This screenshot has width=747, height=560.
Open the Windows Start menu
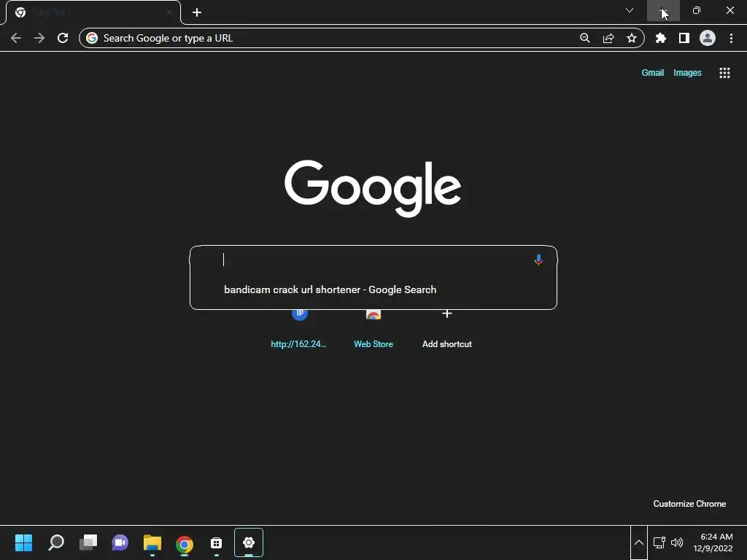click(x=23, y=542)
